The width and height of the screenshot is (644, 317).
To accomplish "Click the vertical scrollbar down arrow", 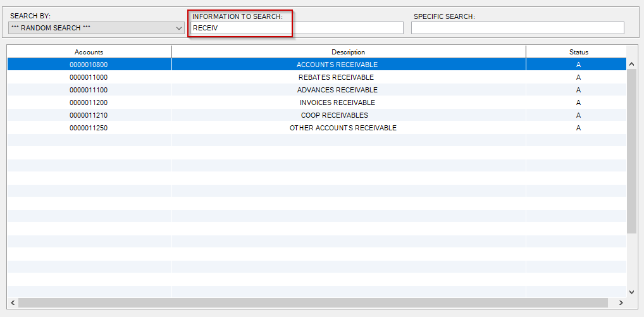I will point(631,291).
